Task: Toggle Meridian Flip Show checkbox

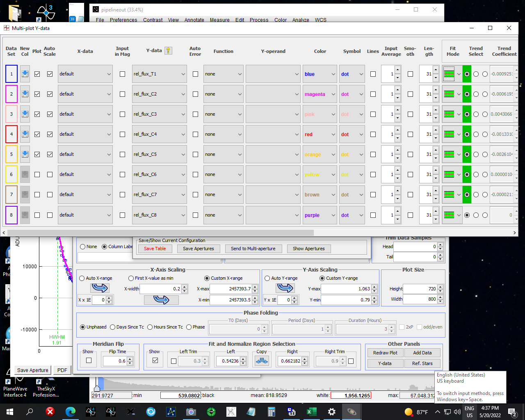Action: [89, 361]
